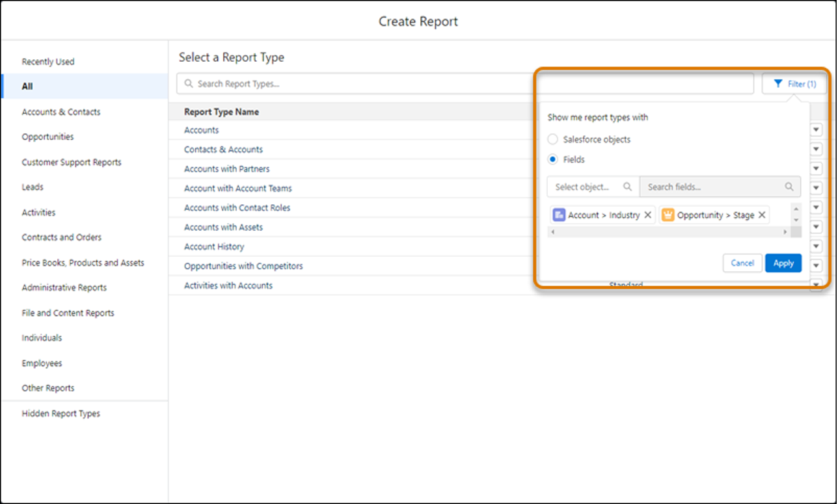Open the Accounts & Contacts category

(x=61, y=112)
